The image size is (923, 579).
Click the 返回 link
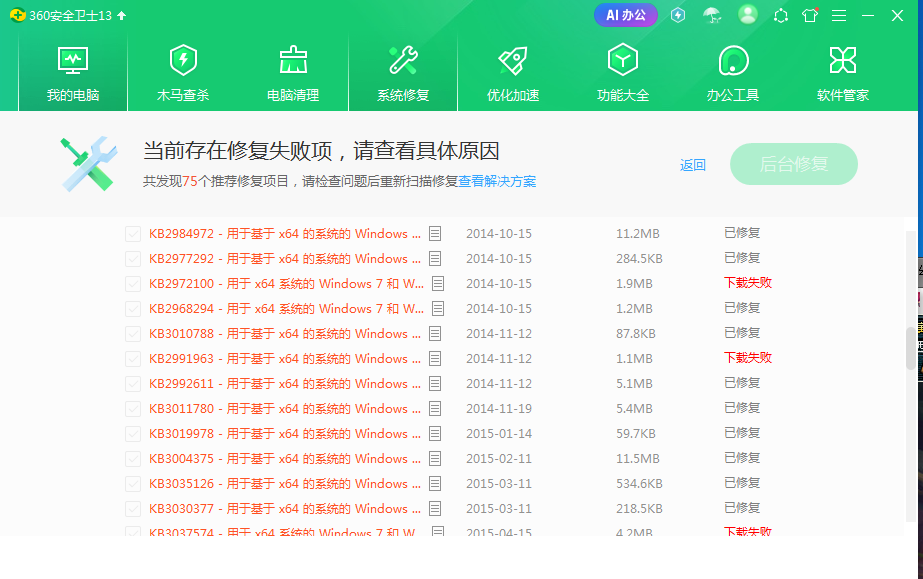point(693,165)
